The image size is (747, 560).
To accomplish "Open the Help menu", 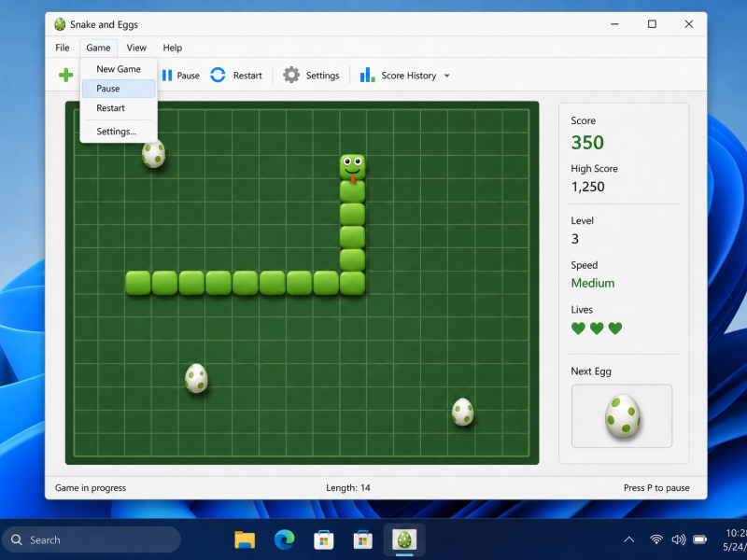I will click(x=173, y=48).
